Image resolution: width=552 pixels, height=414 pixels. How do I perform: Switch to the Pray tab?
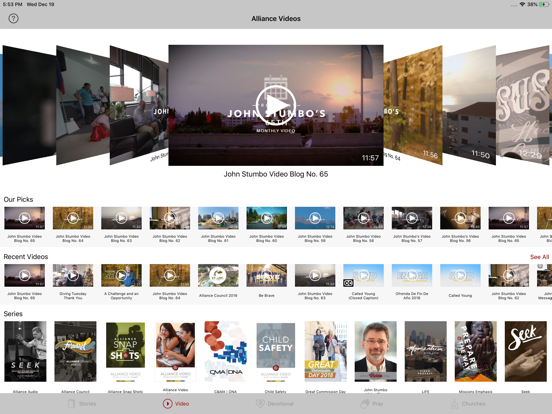pyautogui.click(x=372, y=404)
